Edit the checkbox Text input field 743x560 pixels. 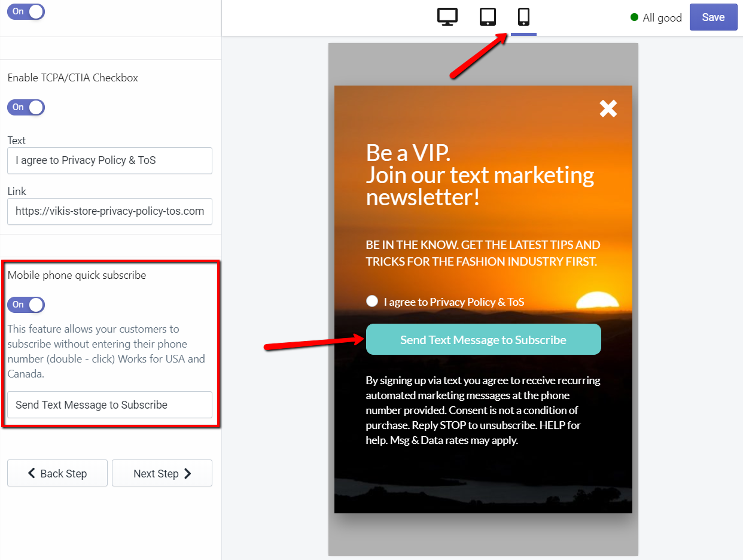(109, 160)
